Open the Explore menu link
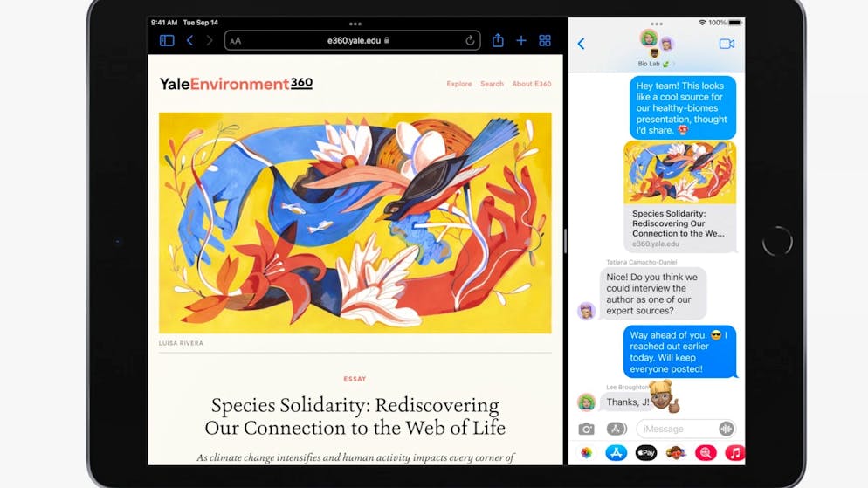The image size is (868, 488). [x=459, y=84]
